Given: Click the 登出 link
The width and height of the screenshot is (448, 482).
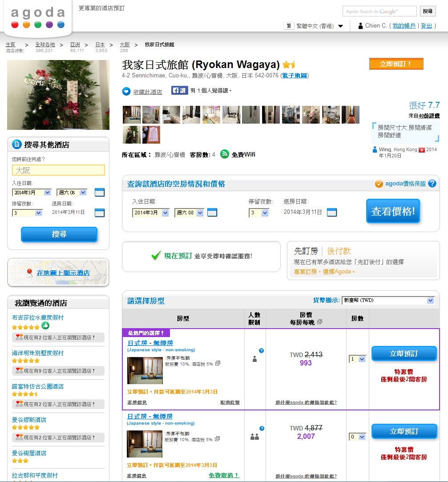Looking at the screenshot, I should point(426,26).
